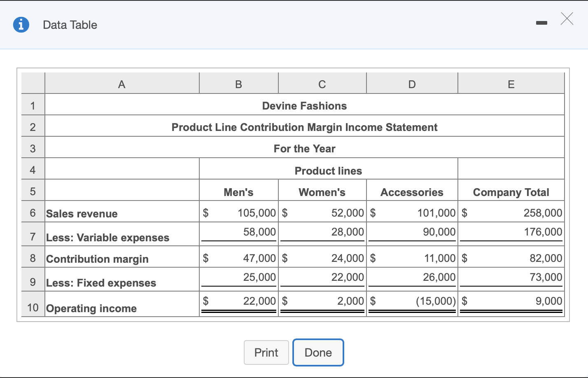Screen dimensions: 588x378
Task: Click the Operating income label
Action: click(x=91, y=308)
